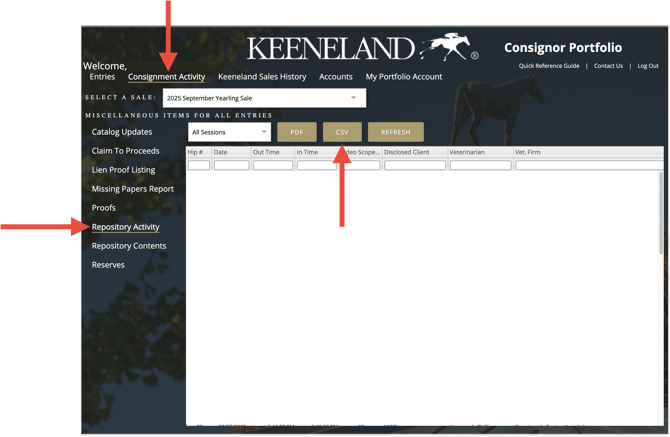Export the report as PDF
The height and width of the screenshot is (437, 670).
click(x=297, y=132)
